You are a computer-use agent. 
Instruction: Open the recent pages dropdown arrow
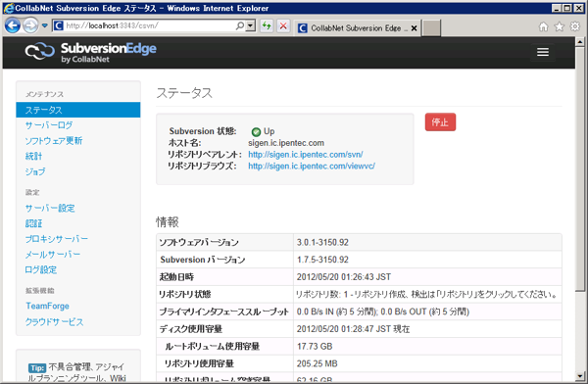point(45,25)
